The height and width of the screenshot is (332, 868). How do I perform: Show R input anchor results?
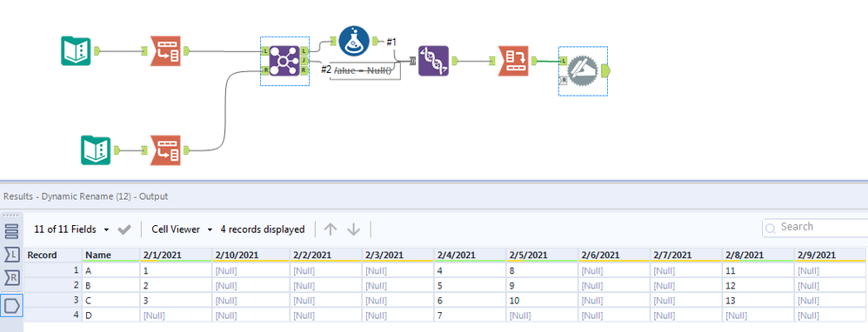tap(11, 278)
